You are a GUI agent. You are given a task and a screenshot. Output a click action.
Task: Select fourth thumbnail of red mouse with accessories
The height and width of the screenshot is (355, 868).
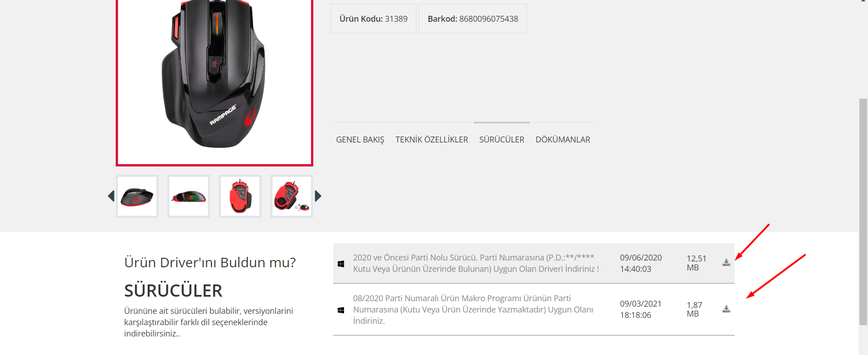[x=292, y=196]
